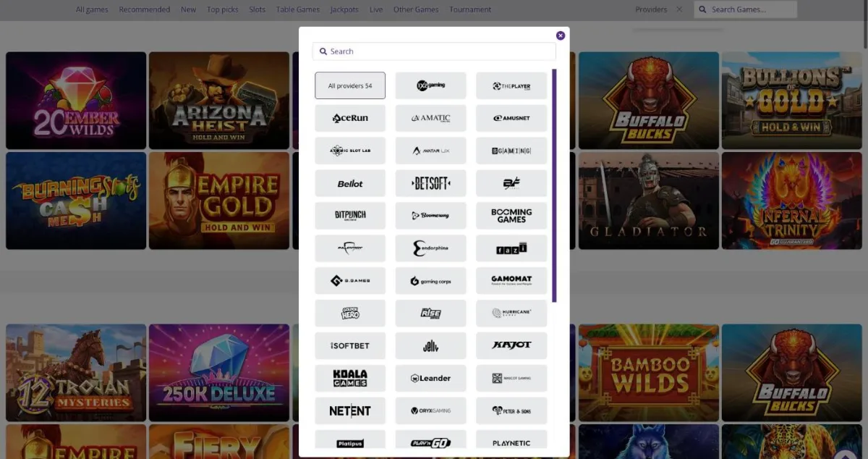Switch to the Jackpots tab
Image resolution: width=868 pixels, height=459 pixels.
344,9
